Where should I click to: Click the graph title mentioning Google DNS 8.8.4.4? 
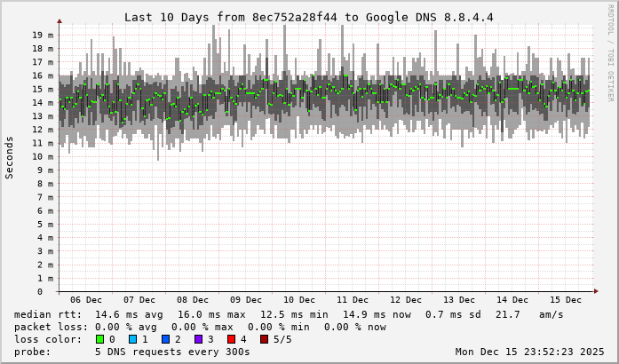point(308,17)
